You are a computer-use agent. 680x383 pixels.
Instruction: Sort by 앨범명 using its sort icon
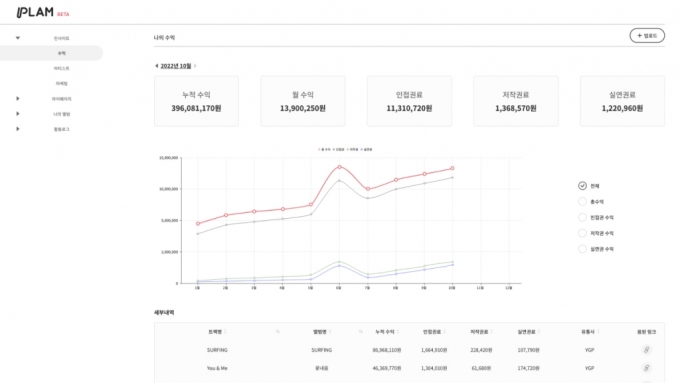coord(330,332)
